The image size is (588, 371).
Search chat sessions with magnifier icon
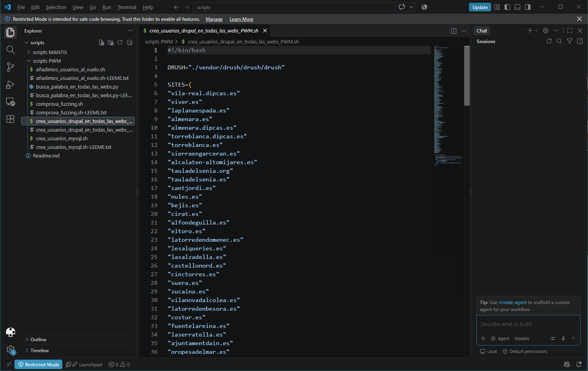(x=559, y=41)
